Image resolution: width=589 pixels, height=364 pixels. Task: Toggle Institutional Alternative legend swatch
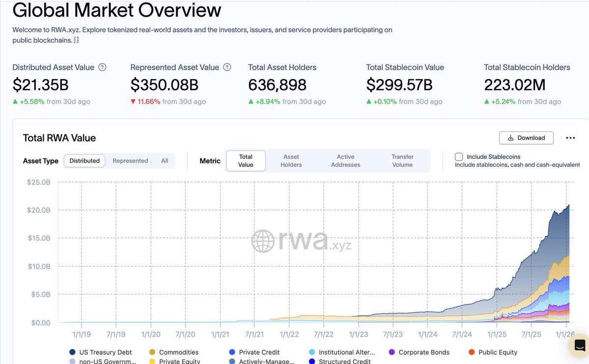pyautogui.click(x=312, y=352)
